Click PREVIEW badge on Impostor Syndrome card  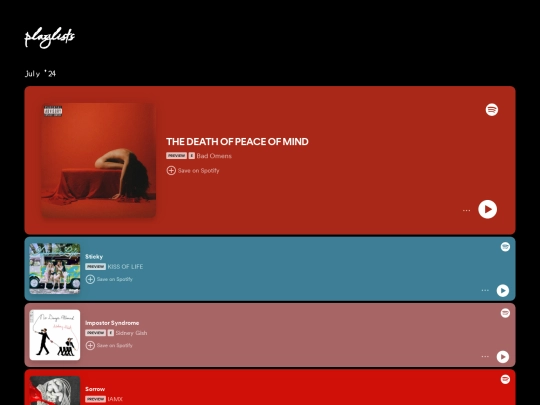coord(95,333)
